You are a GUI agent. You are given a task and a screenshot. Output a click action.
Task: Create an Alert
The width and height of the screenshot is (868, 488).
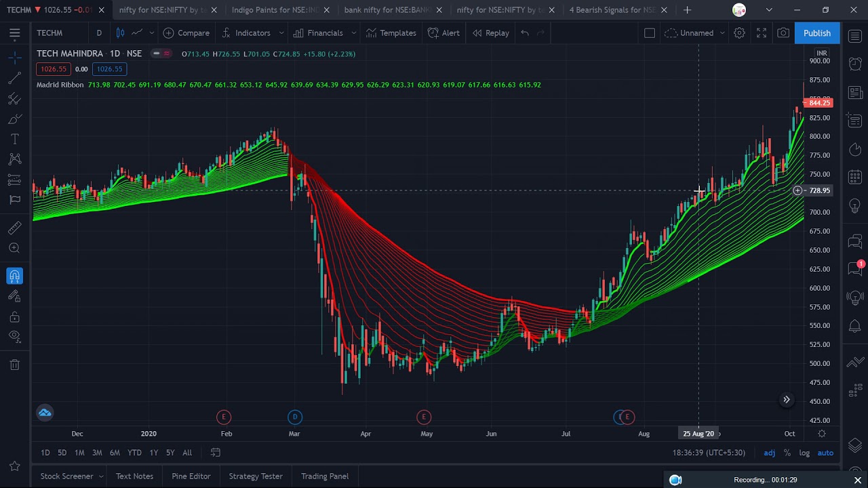tap(443, 33)
